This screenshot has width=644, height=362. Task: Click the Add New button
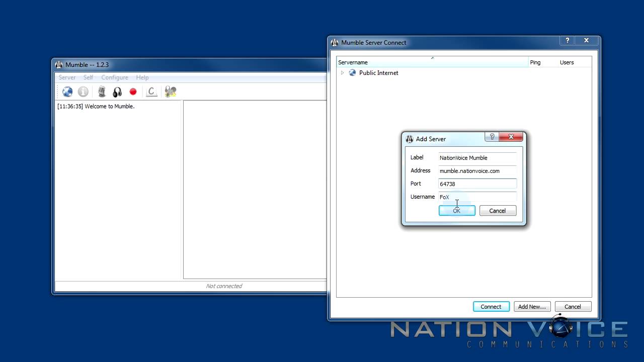(532, 306)
